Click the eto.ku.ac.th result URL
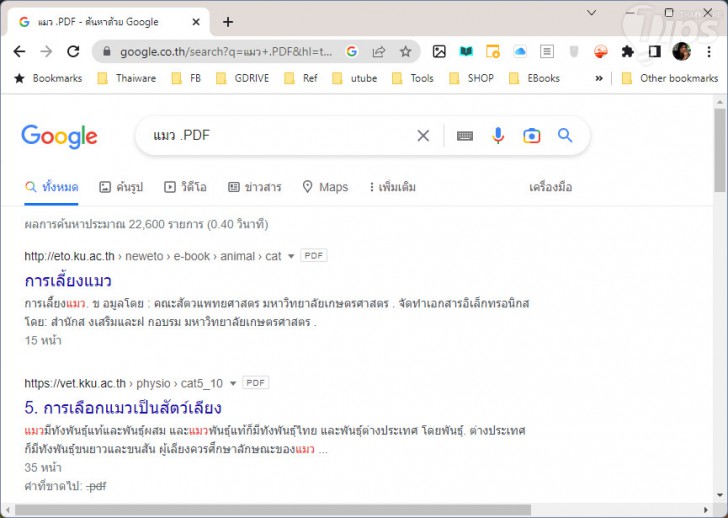The width and height of the screenshot is (728, 518). click(153, 256)
